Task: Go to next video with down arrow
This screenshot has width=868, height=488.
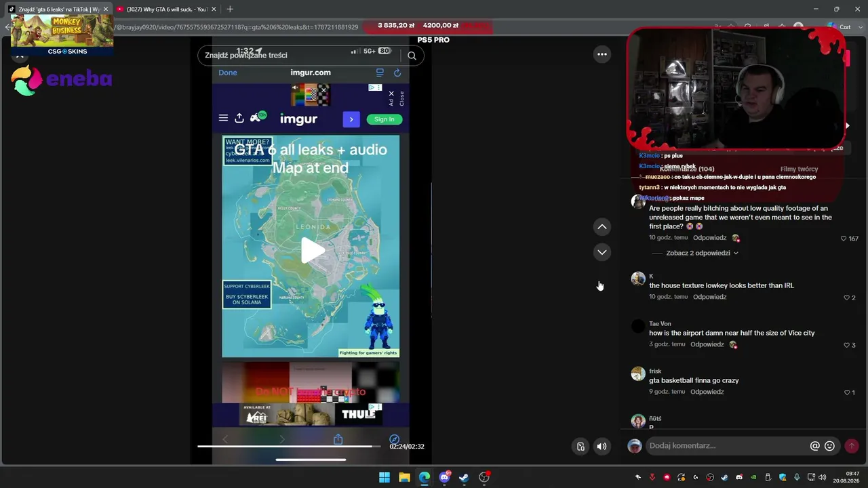Action: point(601,252)
